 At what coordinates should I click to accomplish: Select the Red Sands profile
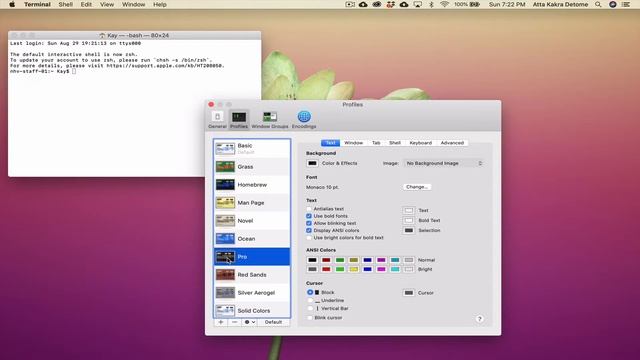tap(252, 275)
